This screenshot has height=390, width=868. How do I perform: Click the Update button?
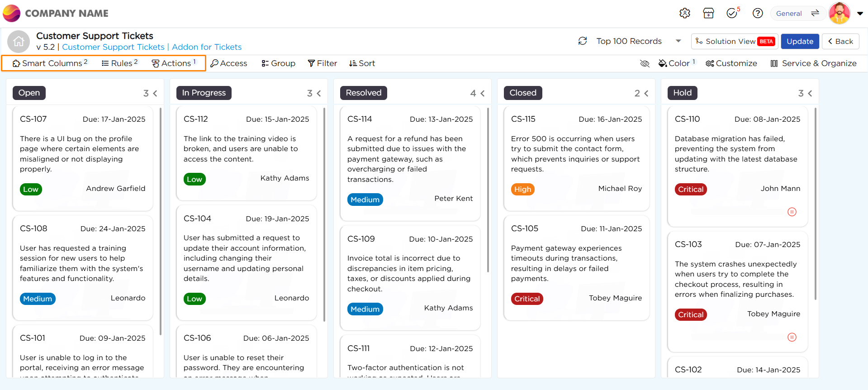click(x=799, y=41)
